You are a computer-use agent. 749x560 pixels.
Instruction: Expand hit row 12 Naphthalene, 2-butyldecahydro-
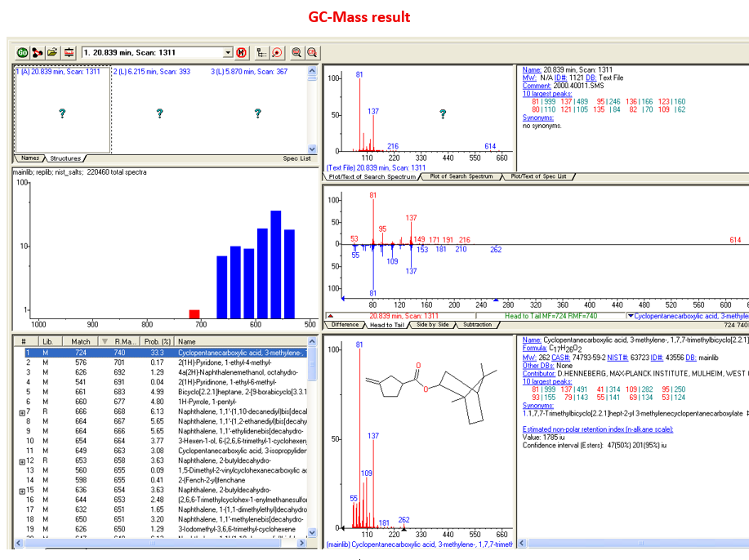[x=22, y=460]
